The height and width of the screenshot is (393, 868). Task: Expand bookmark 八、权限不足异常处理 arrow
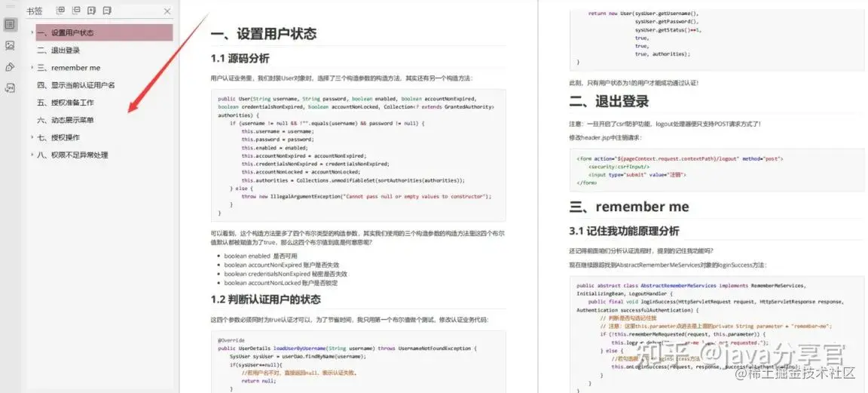32,155
